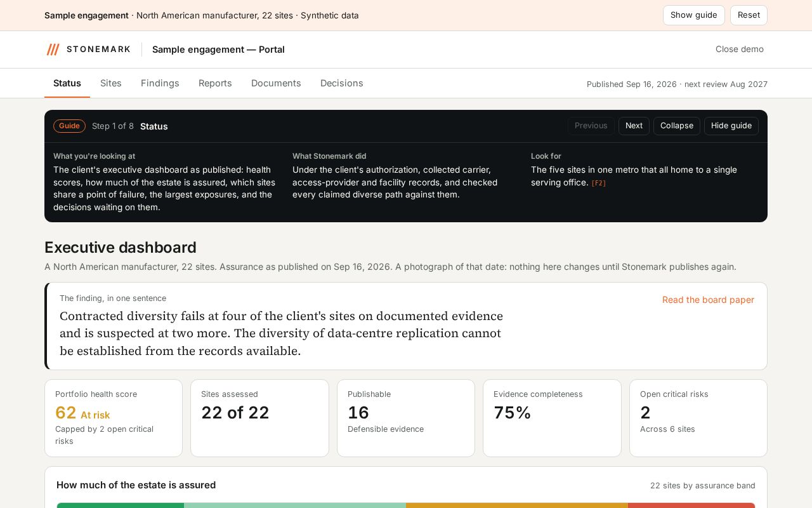Viewport: 812px width, 508px height.
Task: Open the Decisions tab
Action: 342,83
